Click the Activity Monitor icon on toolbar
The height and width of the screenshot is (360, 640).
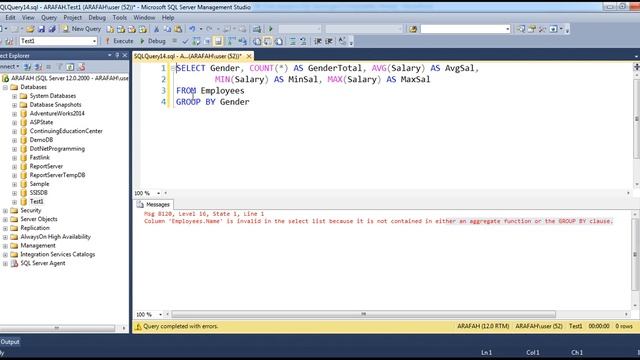point(257,29)
